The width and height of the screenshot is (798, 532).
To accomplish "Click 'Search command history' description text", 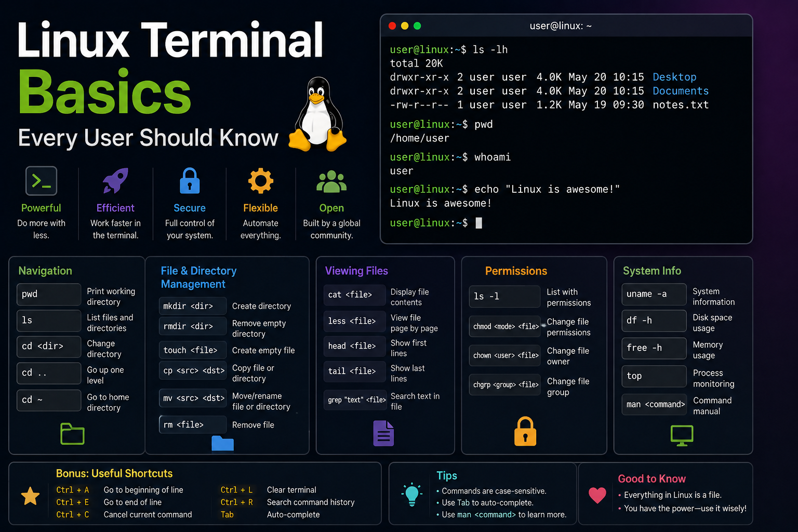I will [x=311, y=502].
